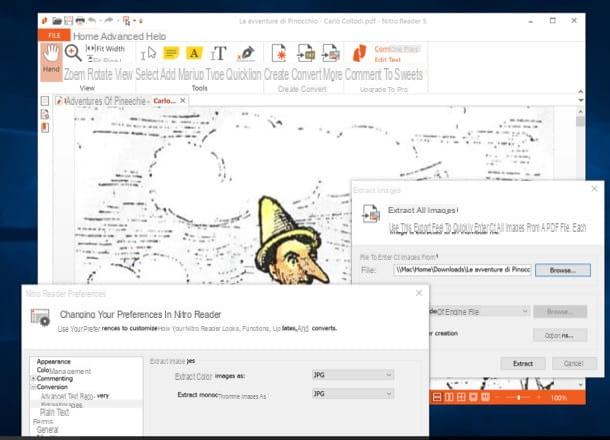Click the ribbon scroll-down arrow at the right edge
The height and width of the screenshot is (440, 610).
click(x=580, y=100)
